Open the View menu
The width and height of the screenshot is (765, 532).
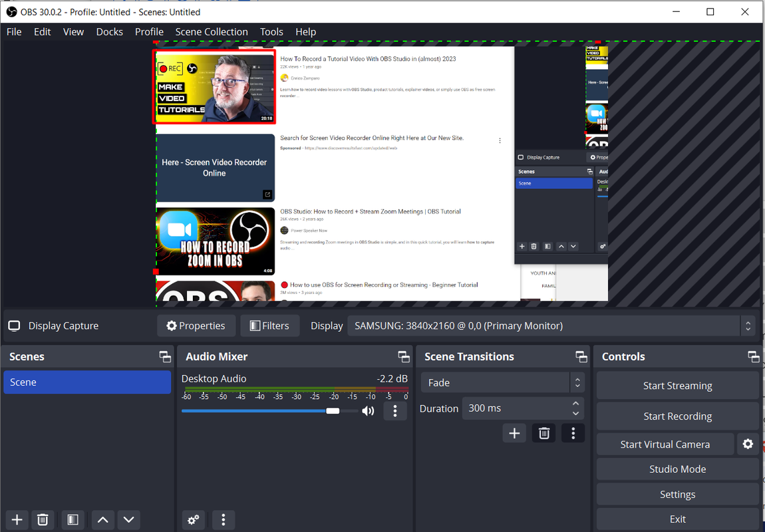73,32
